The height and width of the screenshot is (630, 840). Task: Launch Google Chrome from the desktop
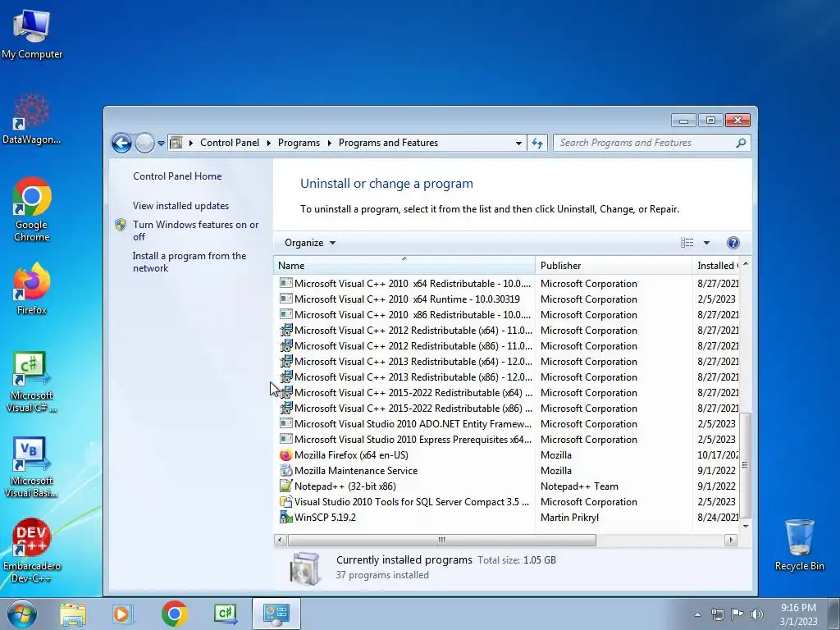pos(32,209)
